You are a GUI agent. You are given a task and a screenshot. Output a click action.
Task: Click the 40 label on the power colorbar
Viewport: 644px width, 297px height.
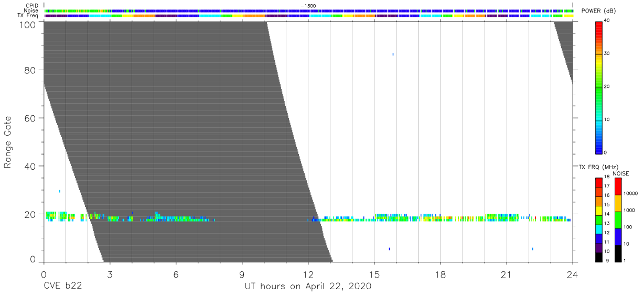click(x=607, y=20)
